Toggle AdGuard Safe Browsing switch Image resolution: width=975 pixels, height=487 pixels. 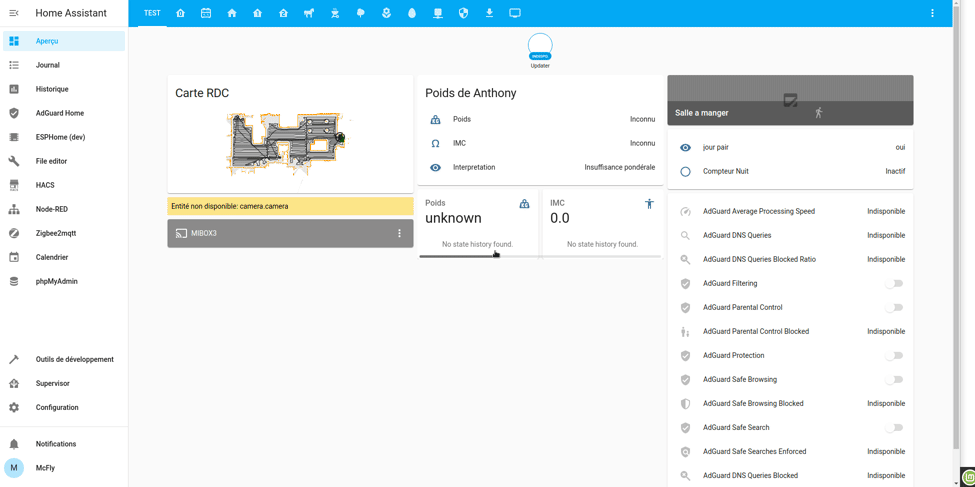click(894, 379)
